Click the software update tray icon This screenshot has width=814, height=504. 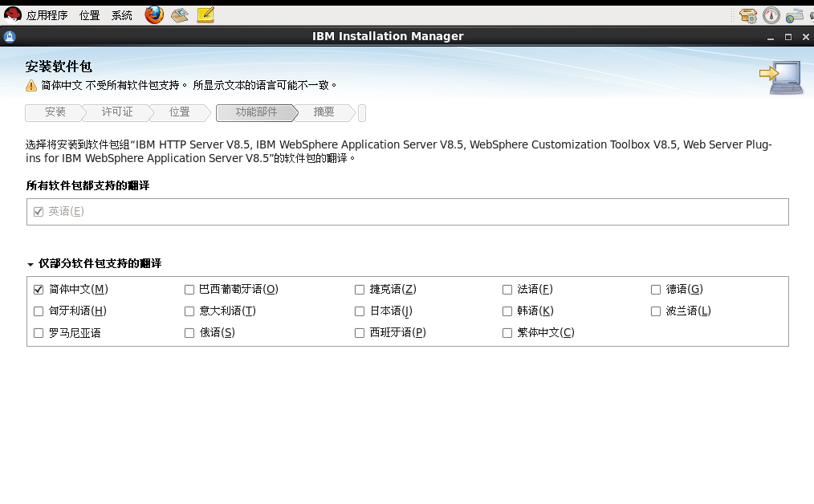[x=748, y=15]
